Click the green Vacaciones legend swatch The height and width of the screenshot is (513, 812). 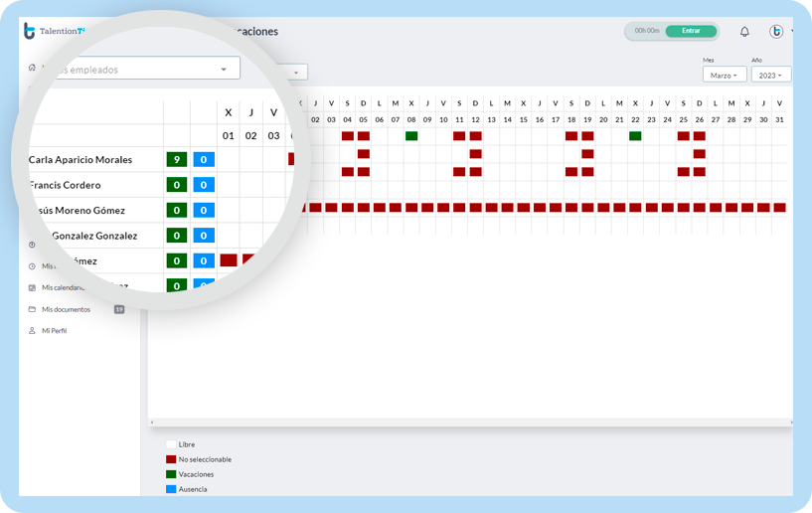(x=171, y=474)
